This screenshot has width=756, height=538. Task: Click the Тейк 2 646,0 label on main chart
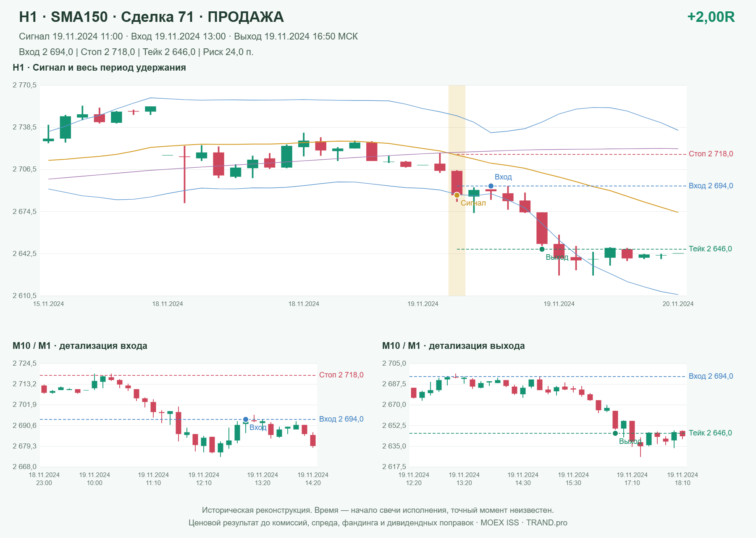710,249
